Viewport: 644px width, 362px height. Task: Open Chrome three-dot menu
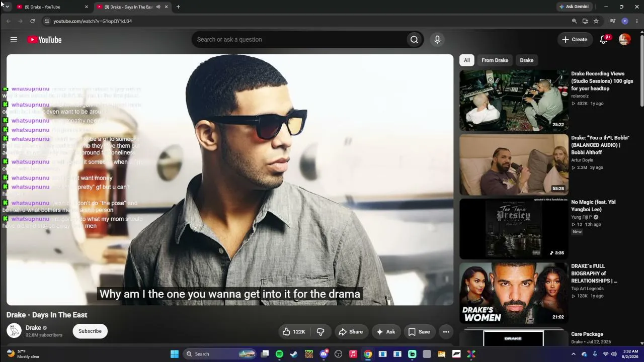[637, 21]
